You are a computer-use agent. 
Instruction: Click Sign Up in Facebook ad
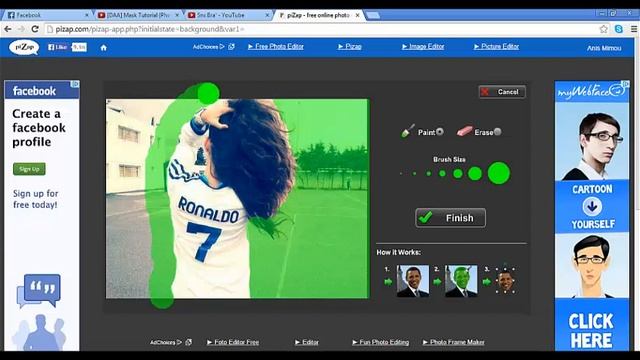[x=29, y=169]
